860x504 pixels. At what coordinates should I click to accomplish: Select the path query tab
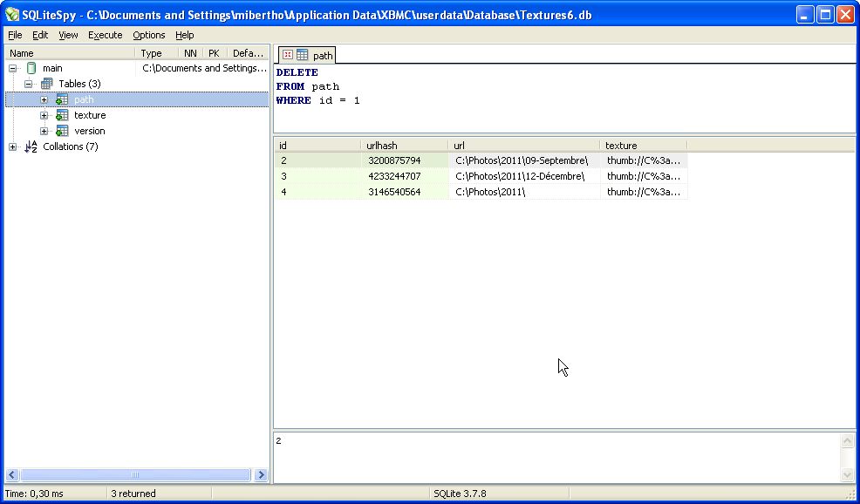307,55
